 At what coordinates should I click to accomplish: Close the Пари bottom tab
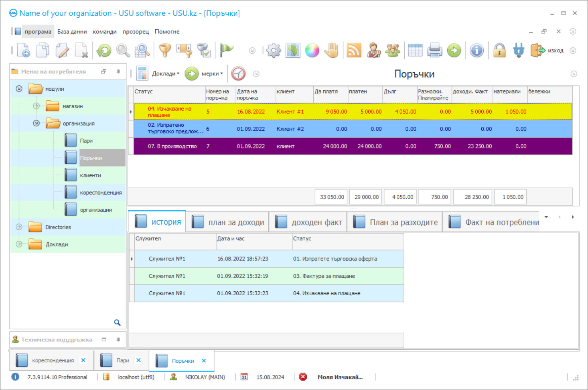click(x=139, y=360)
